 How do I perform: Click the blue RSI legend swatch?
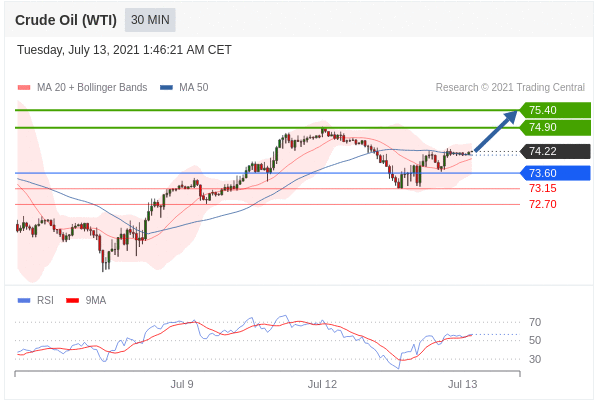24,300
